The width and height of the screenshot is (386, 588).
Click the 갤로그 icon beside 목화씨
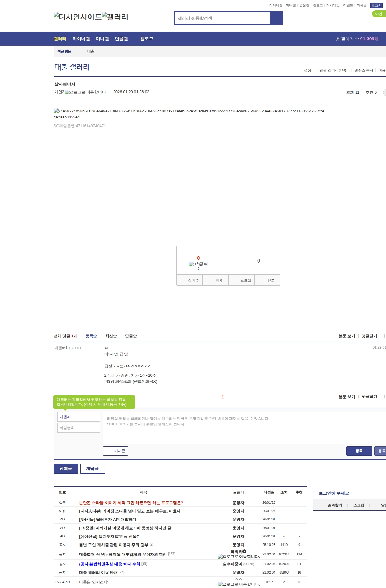click(239, 556)
